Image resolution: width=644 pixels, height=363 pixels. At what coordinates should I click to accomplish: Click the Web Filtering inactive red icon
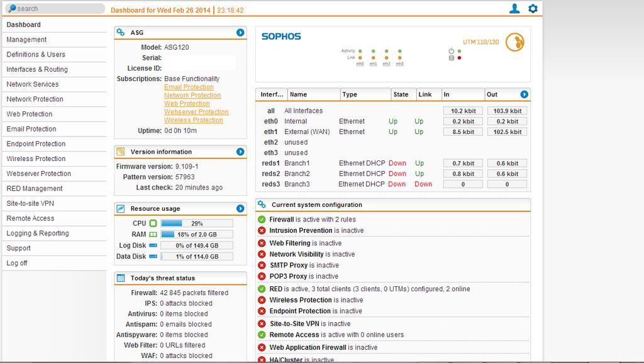point(262,243)
